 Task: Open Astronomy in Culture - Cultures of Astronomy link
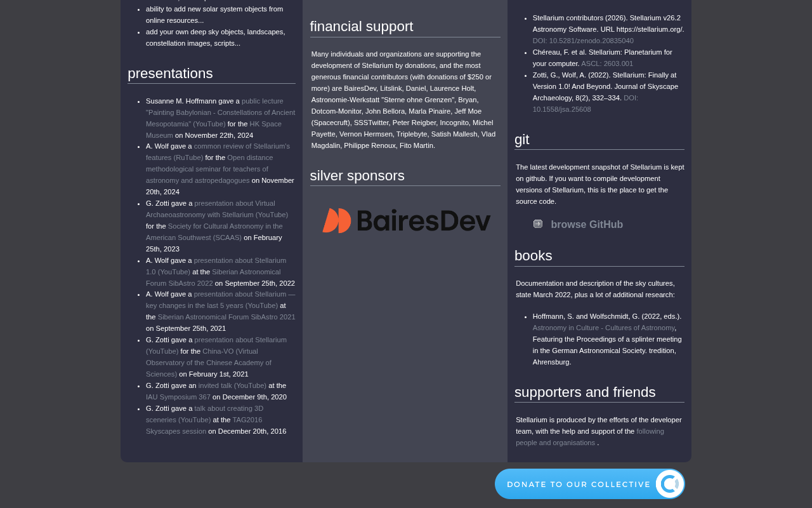pos(604,328)
